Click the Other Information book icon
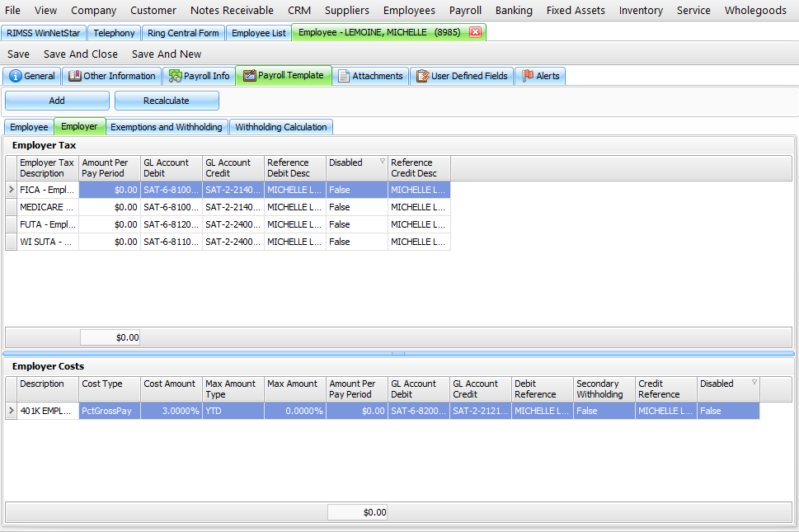The width and height of the screenshot is (799, 532). pos(75,76)
